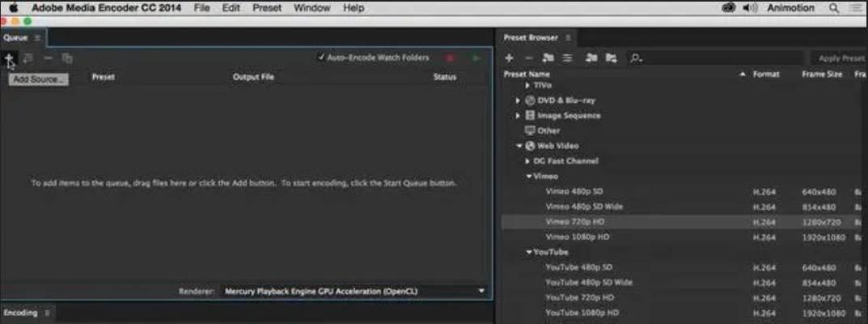This screenshot has height=324, width=868.
Task: Expand the DVD & Blu-ray group arrow
Action: (x=519, y=100)
